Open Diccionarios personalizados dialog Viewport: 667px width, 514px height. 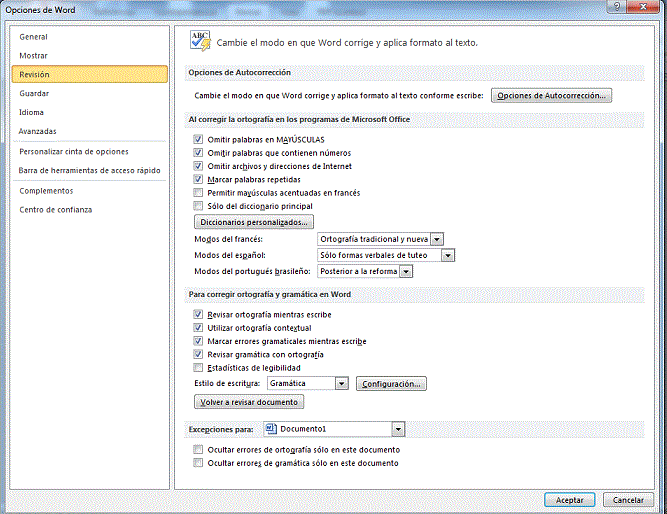click(x=254, y=221)
